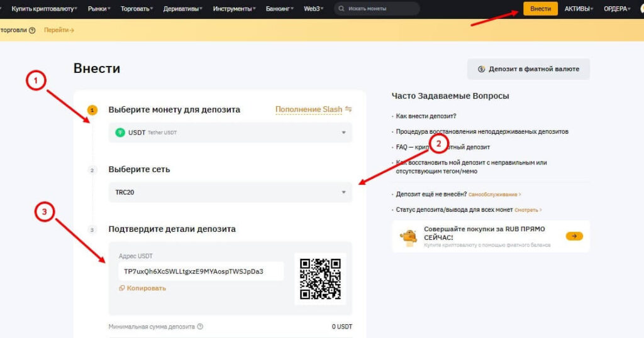
Task: Click the copy icon next to Копировать
Action: point(122,288)
